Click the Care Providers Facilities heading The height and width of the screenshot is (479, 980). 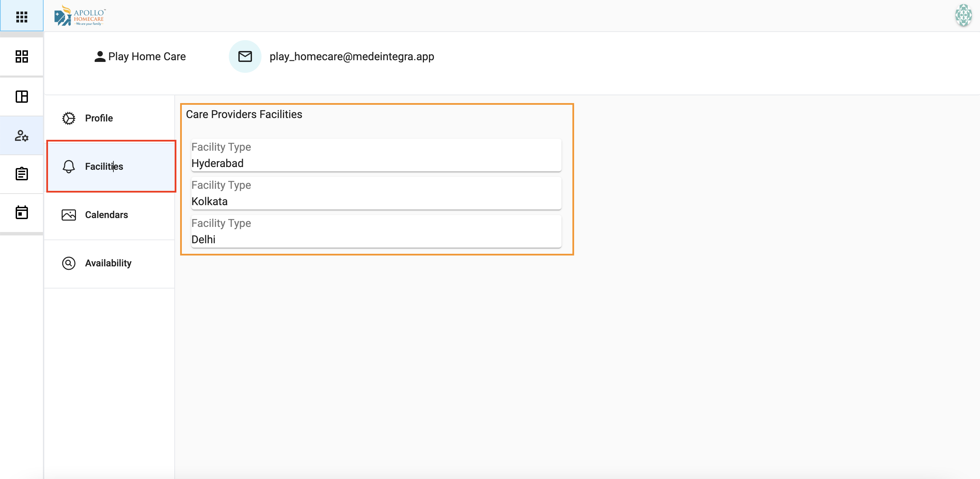pos(244,114)
